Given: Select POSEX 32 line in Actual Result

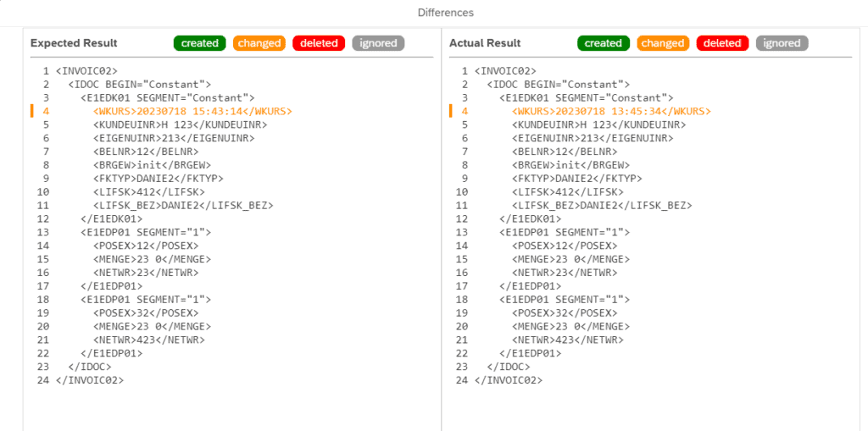Looking at the screenshot, I should pos(564,312).
